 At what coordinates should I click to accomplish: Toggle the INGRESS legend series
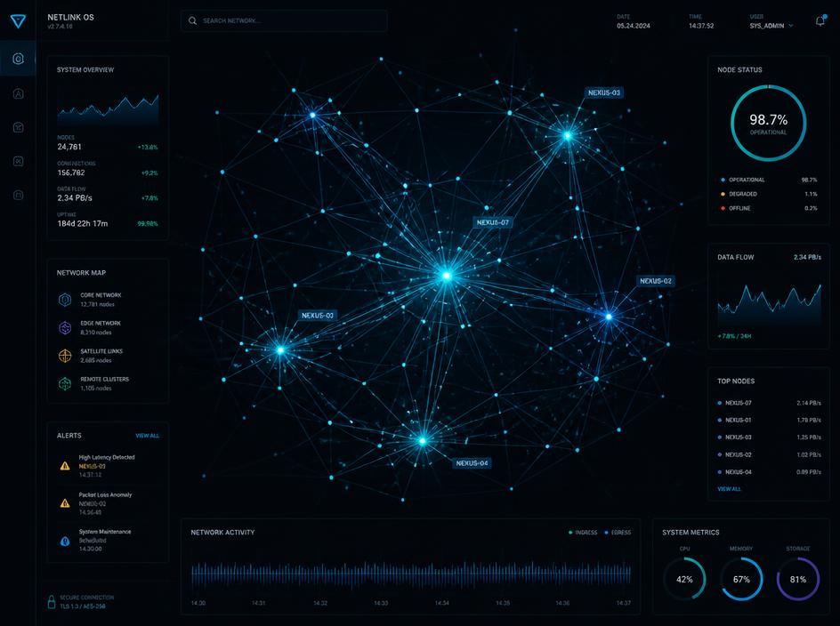pyautogui.click(x=583, y=533)
